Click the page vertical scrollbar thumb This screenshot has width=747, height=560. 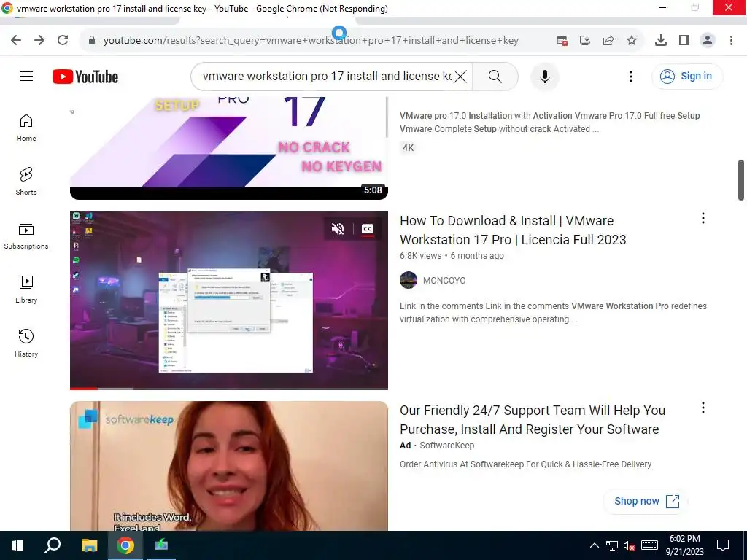(x=741, y=180)
